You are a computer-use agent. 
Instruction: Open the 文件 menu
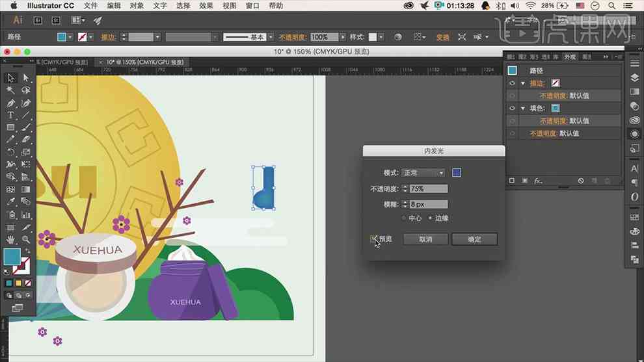click(x=90, y=6)
